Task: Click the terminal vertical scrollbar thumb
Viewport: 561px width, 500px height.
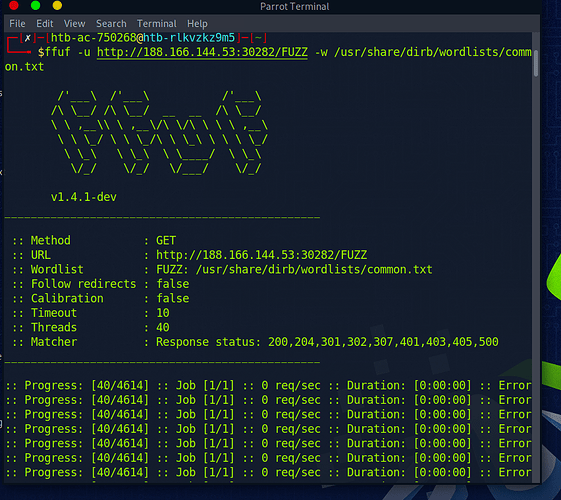Action: tap(536, 63)
